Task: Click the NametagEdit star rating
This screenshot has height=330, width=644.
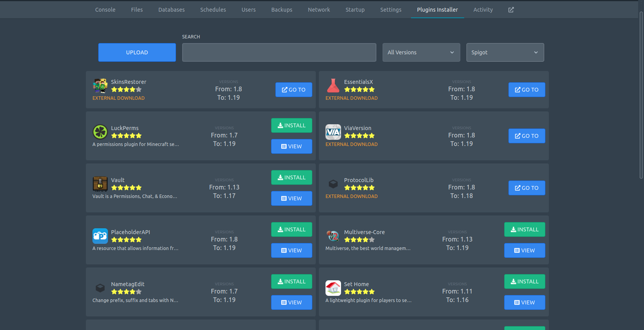Action: [x=126, y=292]
